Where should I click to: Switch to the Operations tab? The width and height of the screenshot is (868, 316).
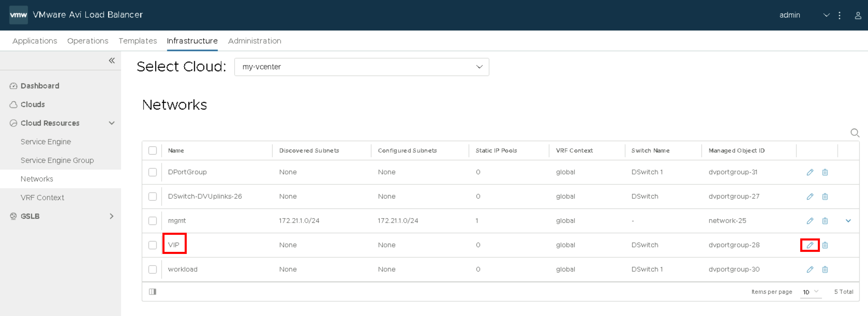tap(88, 41)
